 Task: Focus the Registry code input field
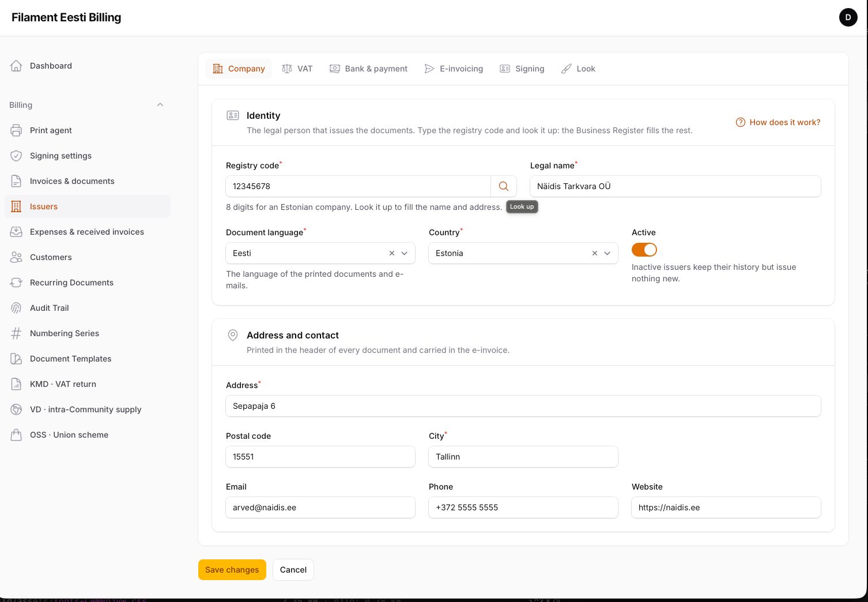tap(358, 186)
